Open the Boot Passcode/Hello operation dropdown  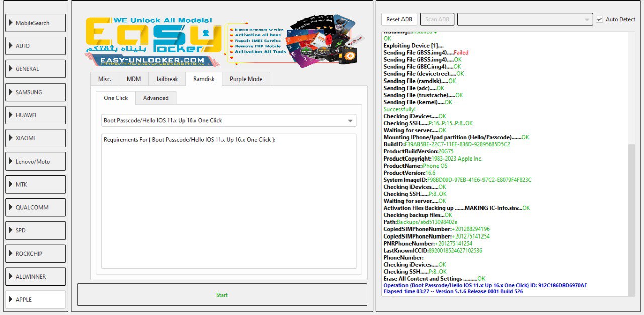tap(228, 120)
